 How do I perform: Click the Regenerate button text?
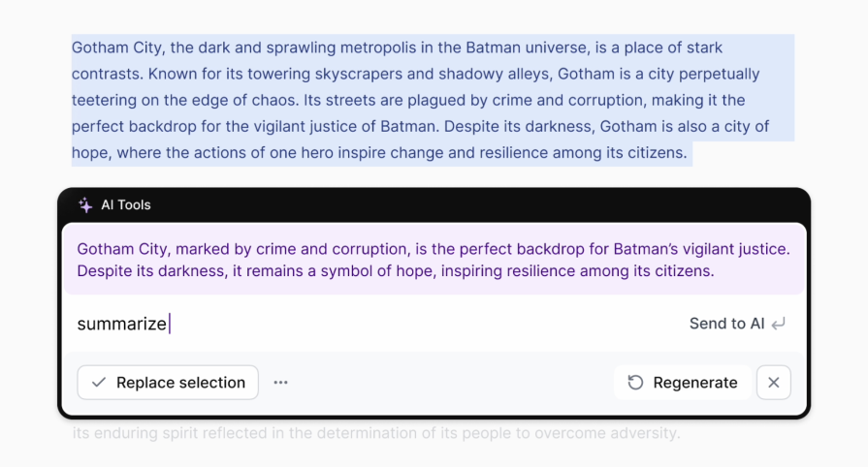point(694,383)
